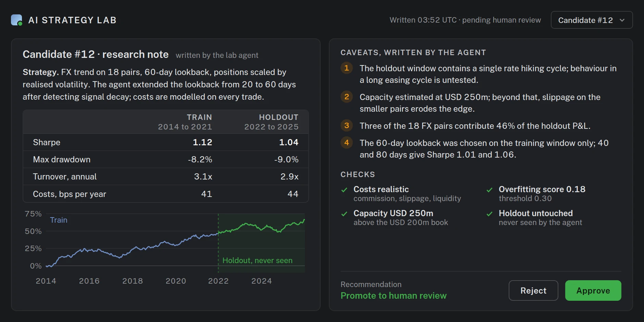Click the caveat number 3 badge
This screenshot has width=644, height=322.
coord(346,125)
